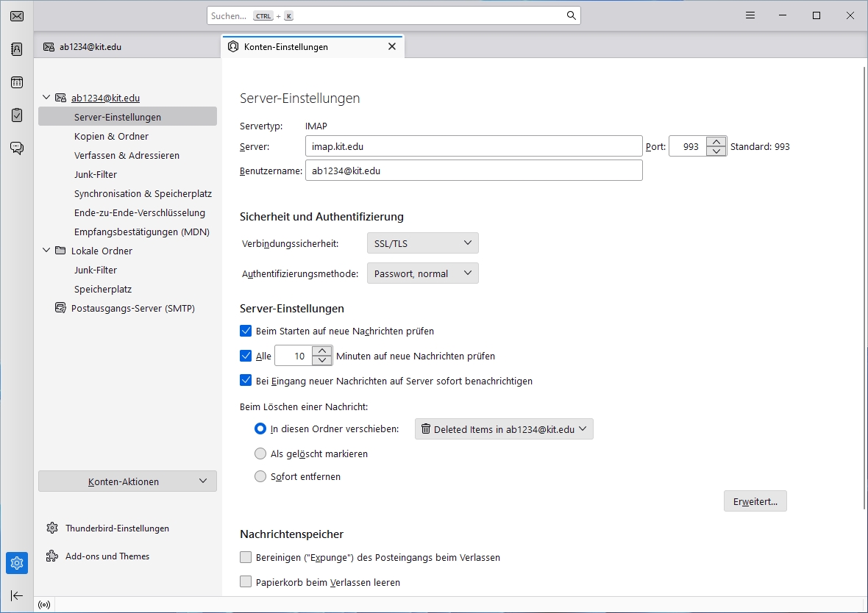The width and height of the screenshot is (868, 613).
Task: Open the hamburger application menu
Action: (750, 15)
